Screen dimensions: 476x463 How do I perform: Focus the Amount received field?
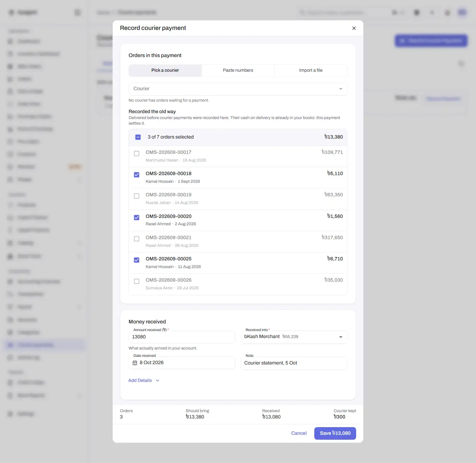click(x=182, y=337)
